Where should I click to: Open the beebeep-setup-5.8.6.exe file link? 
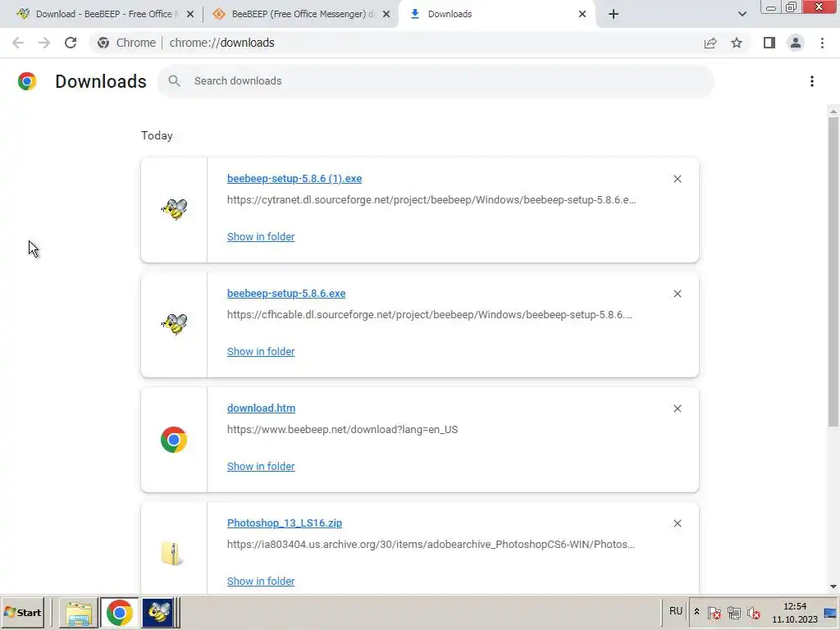[x=286, y=293]
